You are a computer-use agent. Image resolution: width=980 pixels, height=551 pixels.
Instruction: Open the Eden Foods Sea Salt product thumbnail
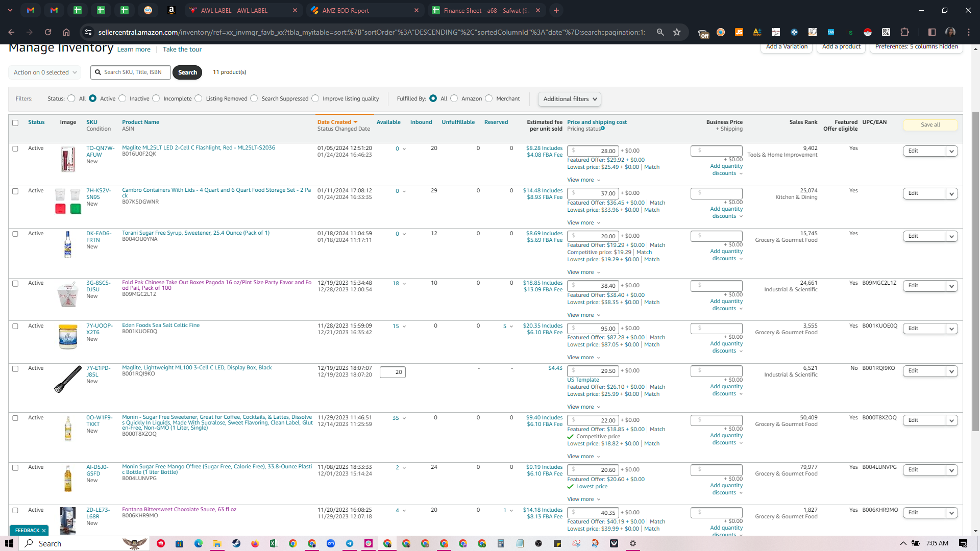[x=68, y=337]
